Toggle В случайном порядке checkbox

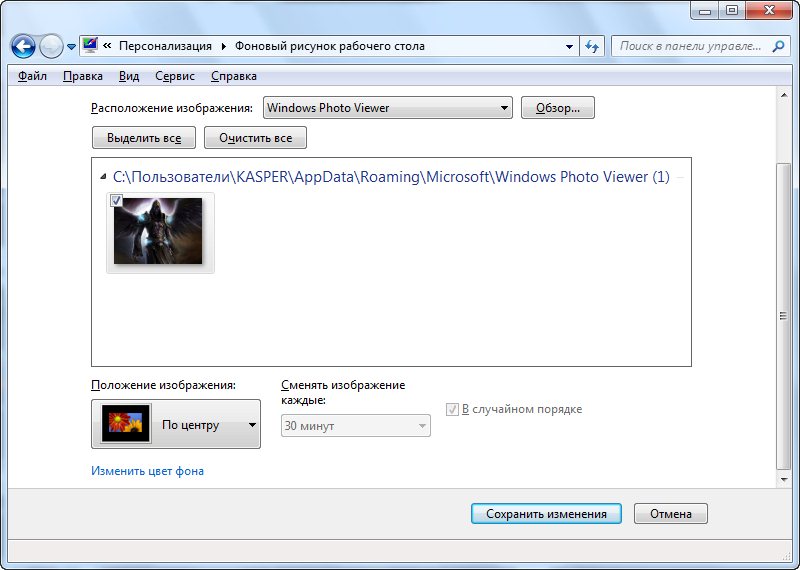(452, 409)
